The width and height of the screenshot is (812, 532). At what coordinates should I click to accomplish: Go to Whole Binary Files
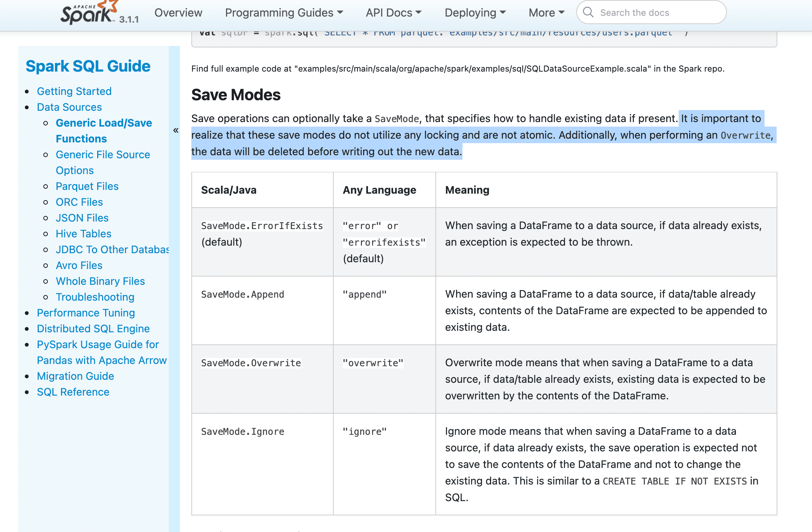click(x=100, y=281)
